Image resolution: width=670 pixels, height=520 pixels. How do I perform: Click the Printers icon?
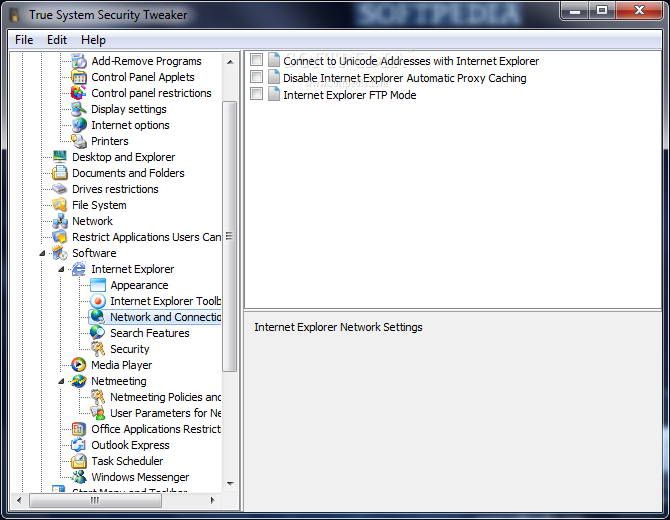tap(79, 141)
